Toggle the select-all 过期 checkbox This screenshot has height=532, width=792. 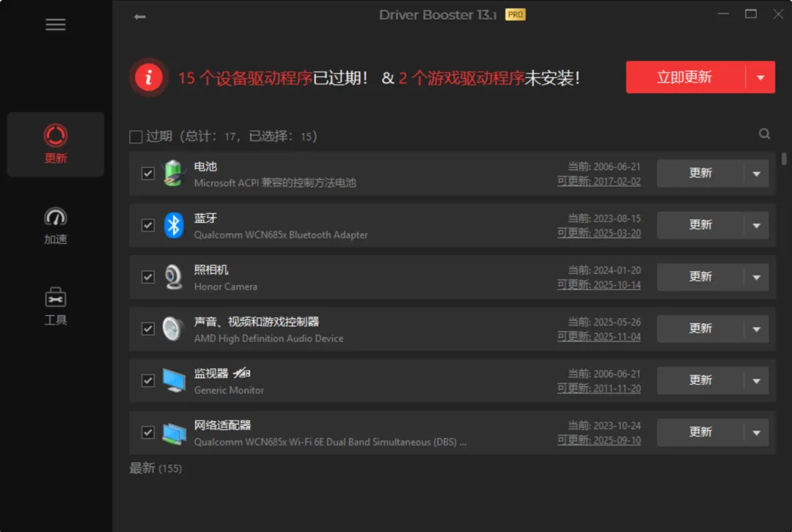tap(136, 137)
